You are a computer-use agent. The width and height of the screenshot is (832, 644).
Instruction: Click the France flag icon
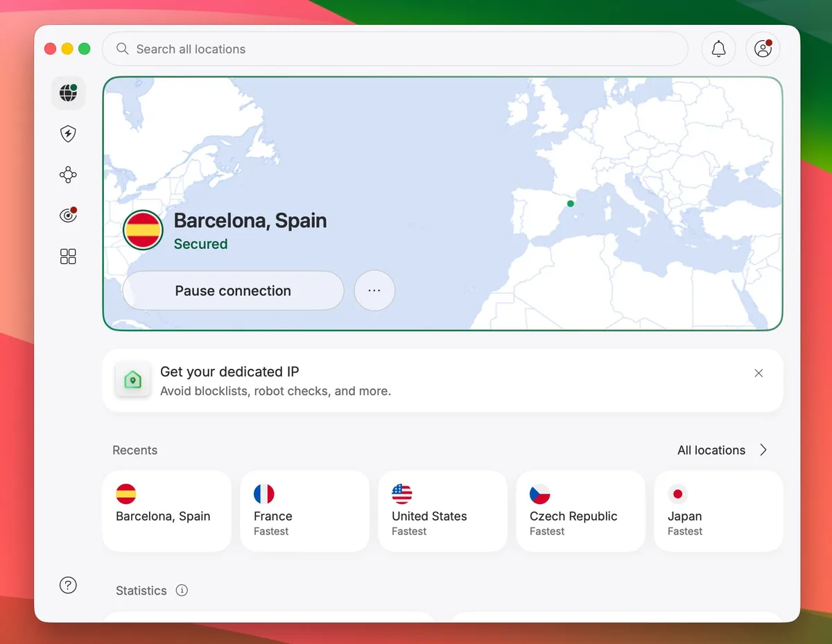[x=264, y=494]
